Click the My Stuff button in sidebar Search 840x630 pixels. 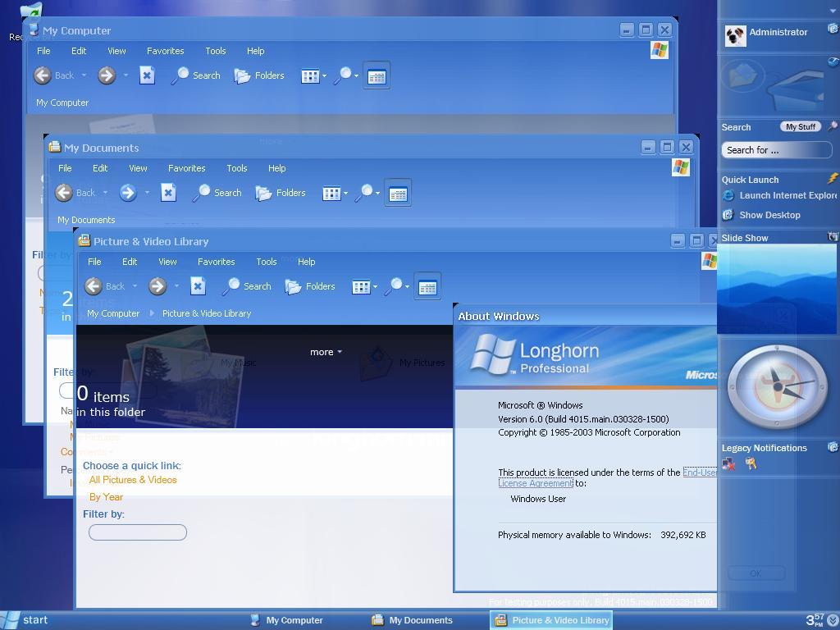pyautogui.click(x=801, y=127)
